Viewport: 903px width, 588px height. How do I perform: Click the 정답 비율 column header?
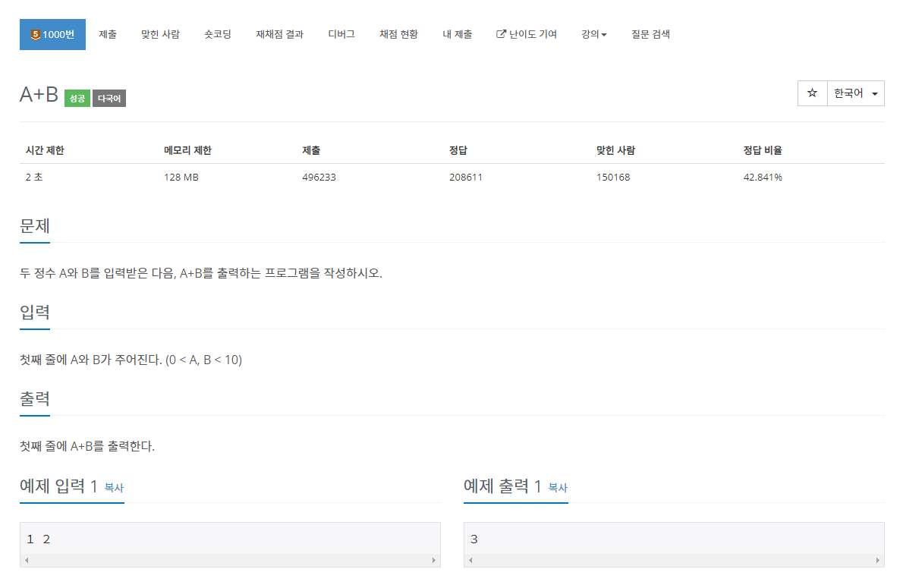click(763, 150)
